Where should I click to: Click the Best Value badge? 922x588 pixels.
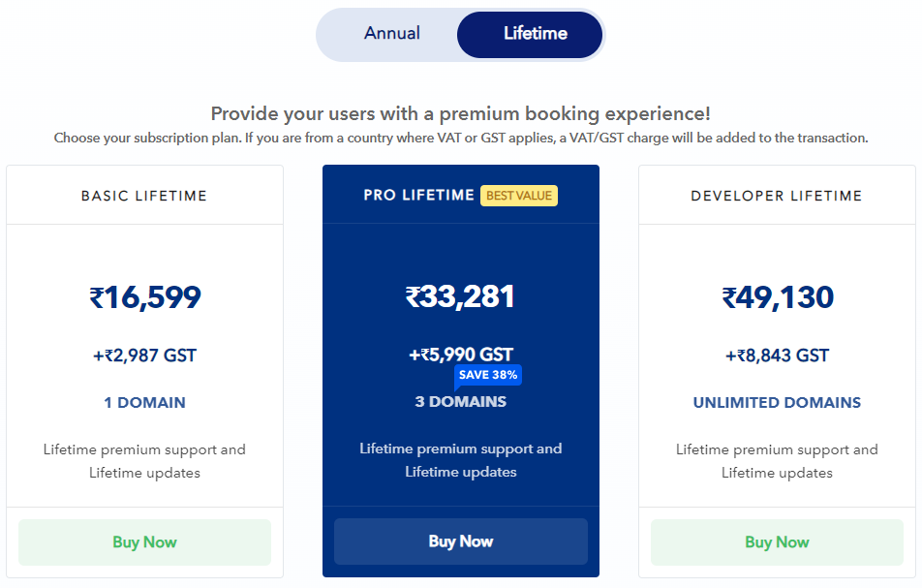click(x=519, y=196)
